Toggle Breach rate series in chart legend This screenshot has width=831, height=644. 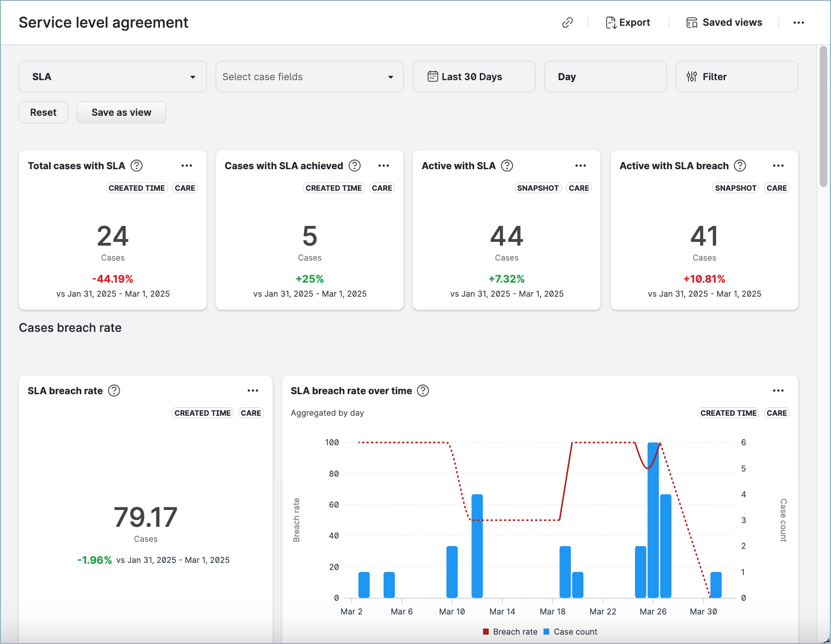[x=510, y=632]
